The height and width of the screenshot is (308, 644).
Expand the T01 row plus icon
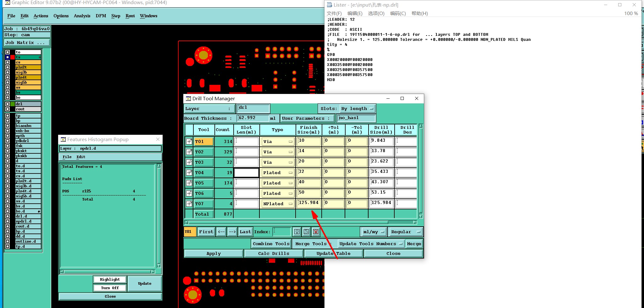[x=189, y=141]
